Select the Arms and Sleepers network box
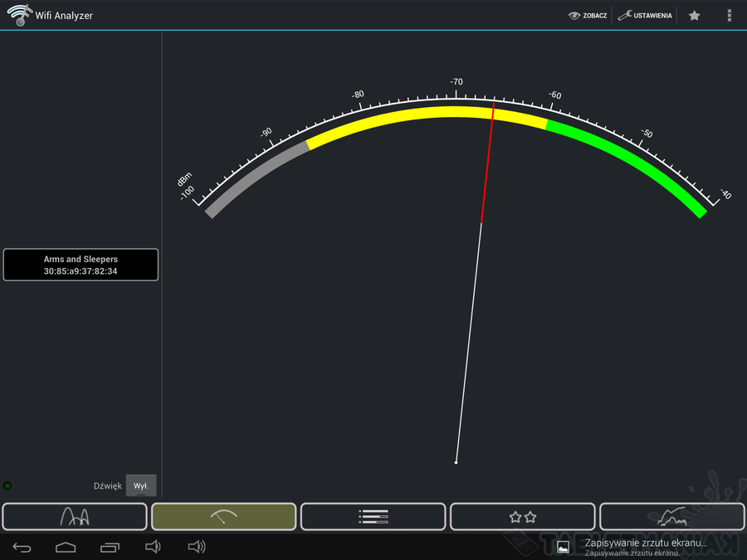 pyautogui.click(x=81, y=265)
